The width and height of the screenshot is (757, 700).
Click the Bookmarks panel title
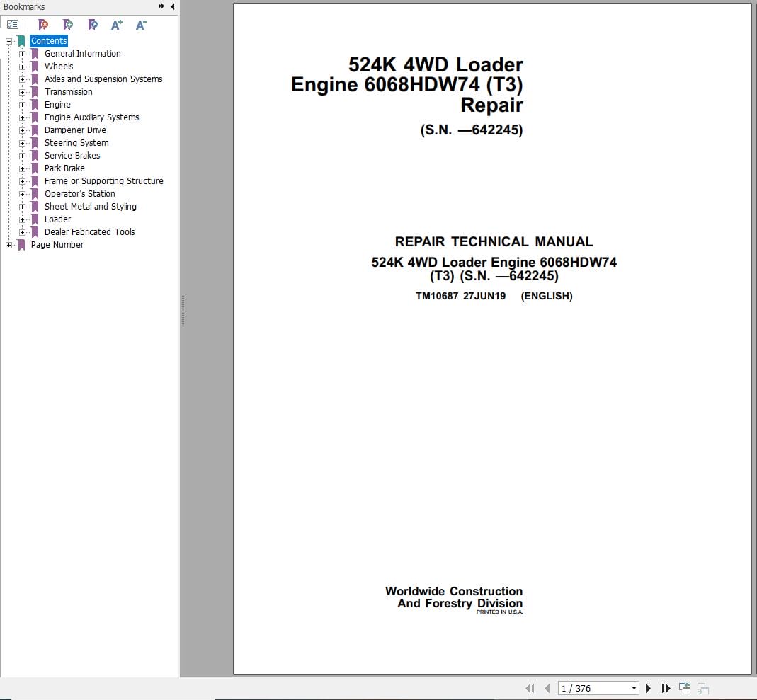24,7
